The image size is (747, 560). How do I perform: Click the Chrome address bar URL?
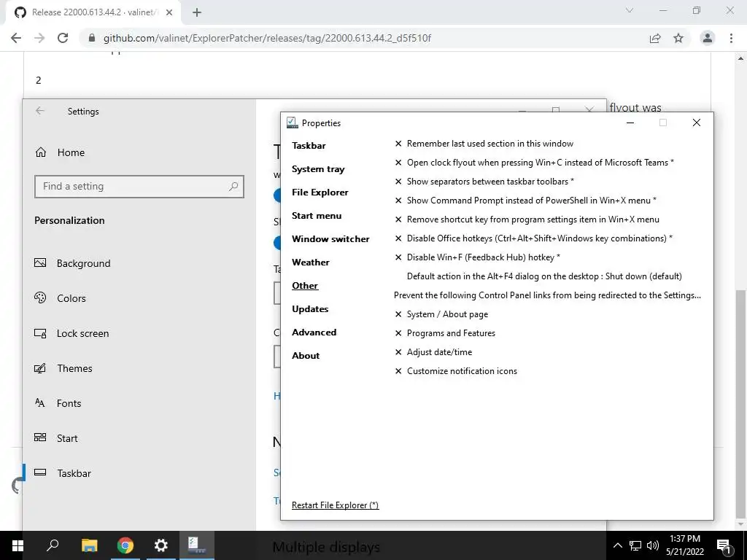coord(267,38)
